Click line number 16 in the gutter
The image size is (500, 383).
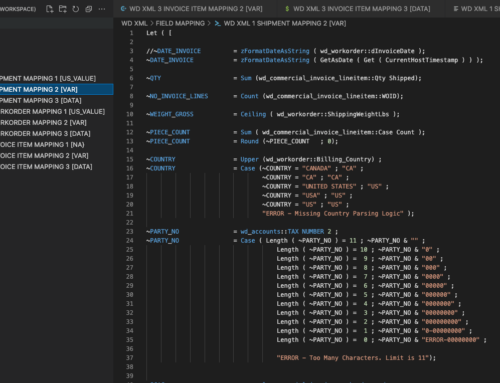(x=130, y=168)
